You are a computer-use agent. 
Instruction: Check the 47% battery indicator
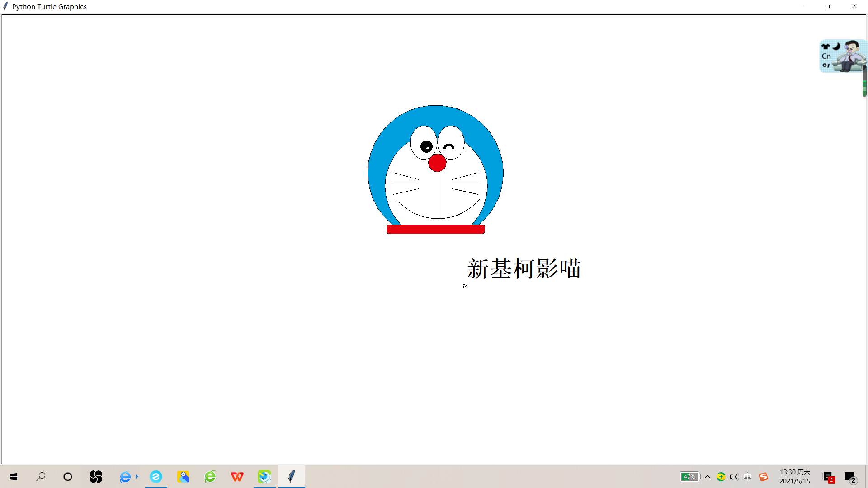(x=690, y=477)
